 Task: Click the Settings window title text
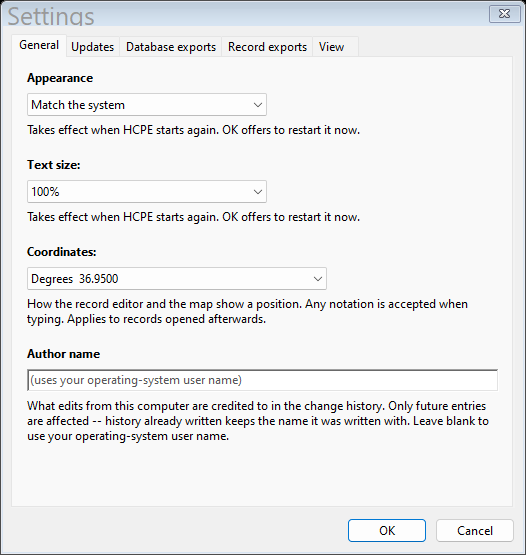(x=51, y=16)
